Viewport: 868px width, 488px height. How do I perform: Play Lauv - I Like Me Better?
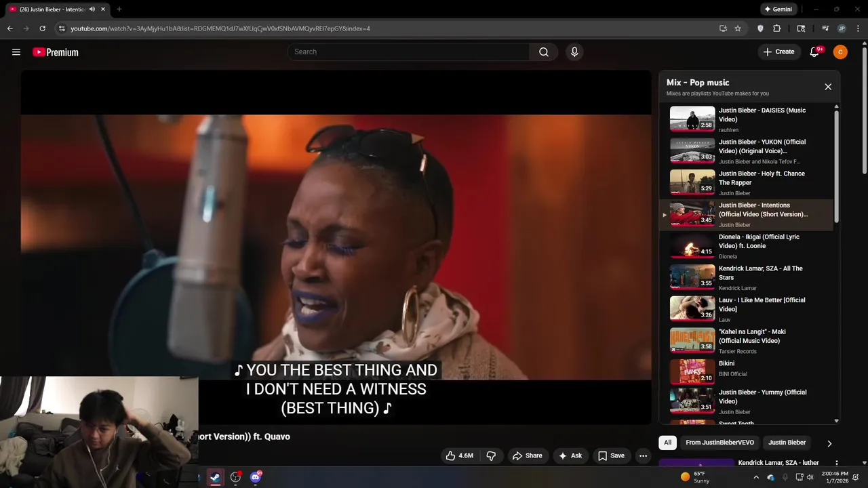[746, 309]
